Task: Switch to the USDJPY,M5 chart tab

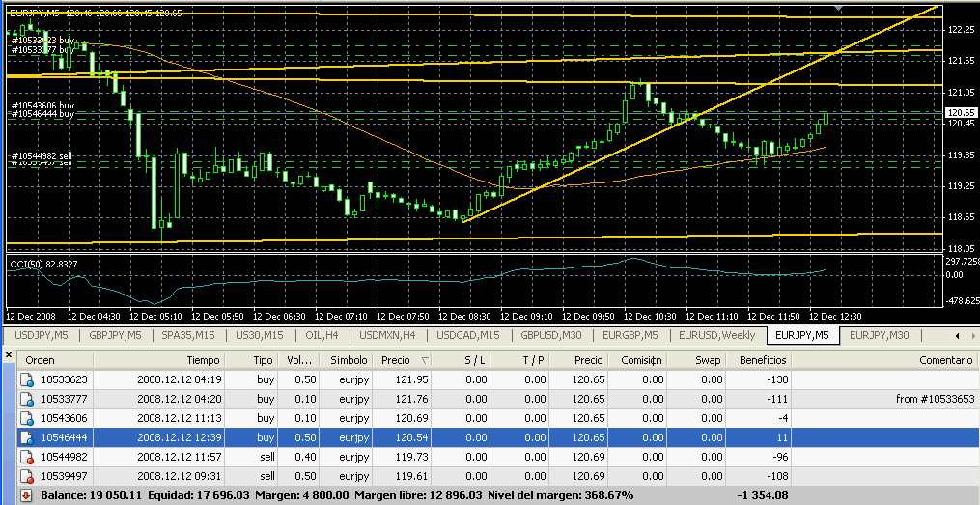Action: [x=41, y=335]
